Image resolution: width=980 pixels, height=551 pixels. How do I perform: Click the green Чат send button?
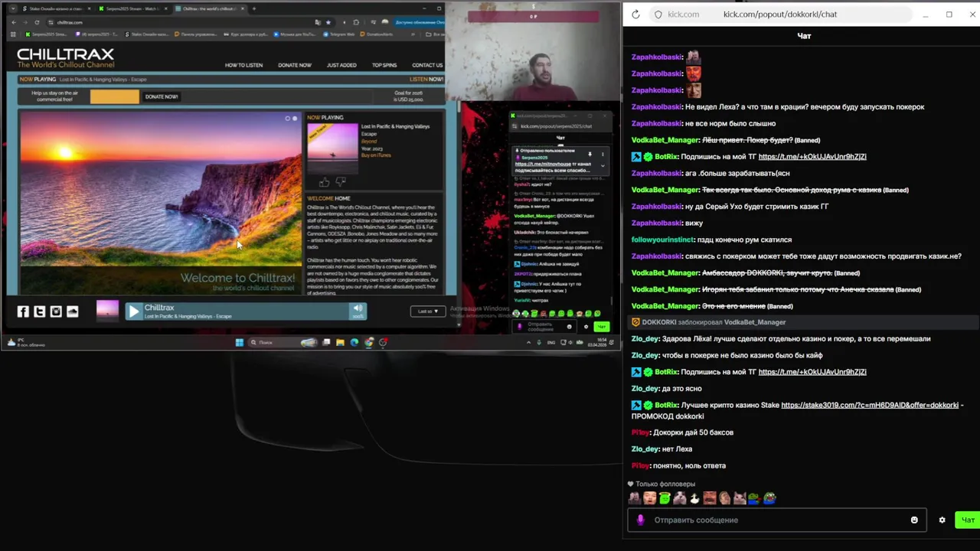(968, 520)
